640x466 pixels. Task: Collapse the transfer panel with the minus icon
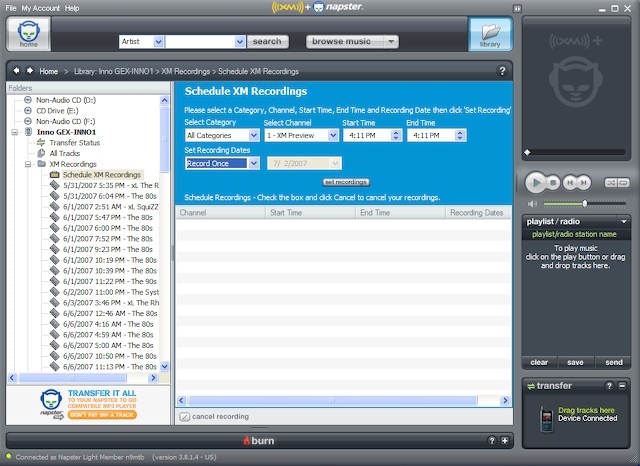click(x=622, y=386)
